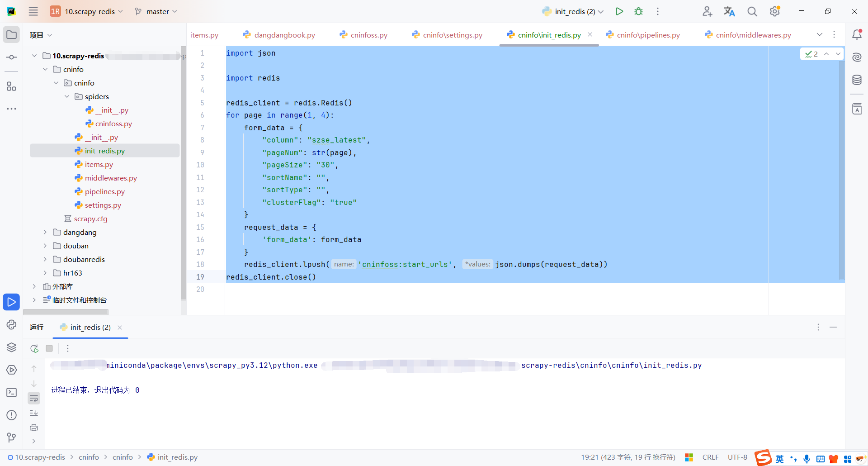Print the run console output
This screenshot has width=868, height=466.
pos(34,428)
